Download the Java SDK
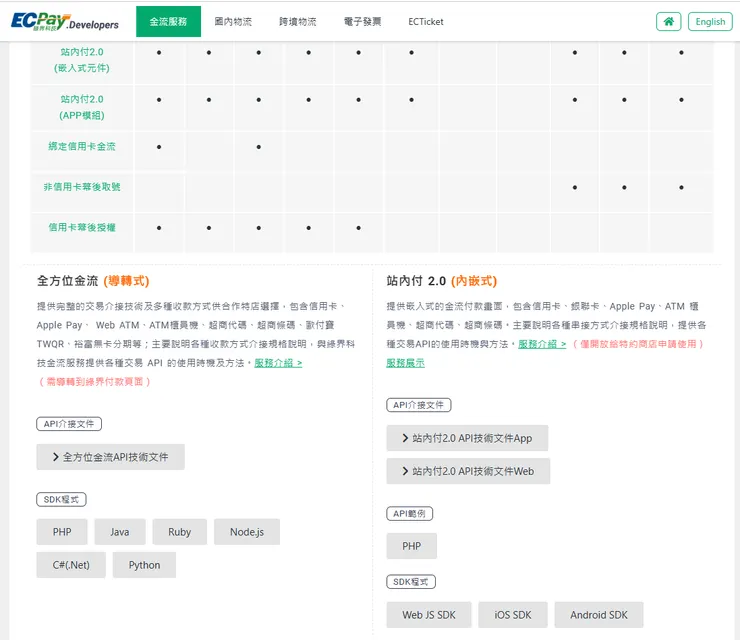The width and height of the screenshot is (740, 640). [x=120, y=532]
